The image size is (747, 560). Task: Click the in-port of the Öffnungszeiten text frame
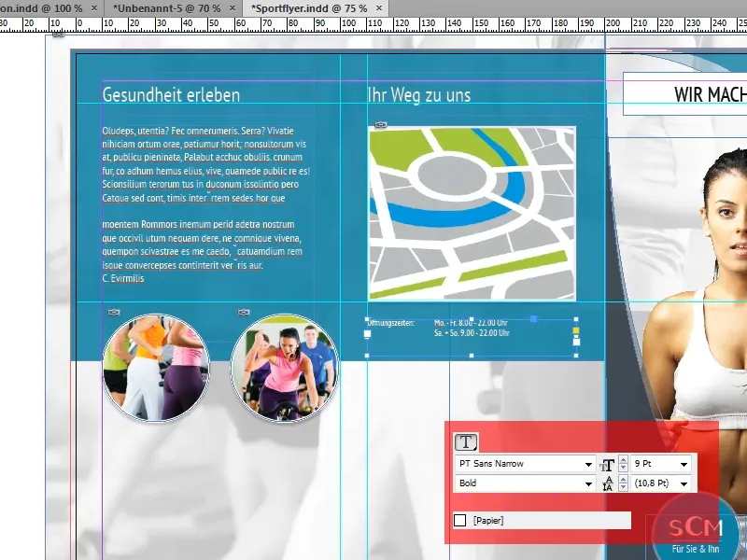click(x=367, y=334)
